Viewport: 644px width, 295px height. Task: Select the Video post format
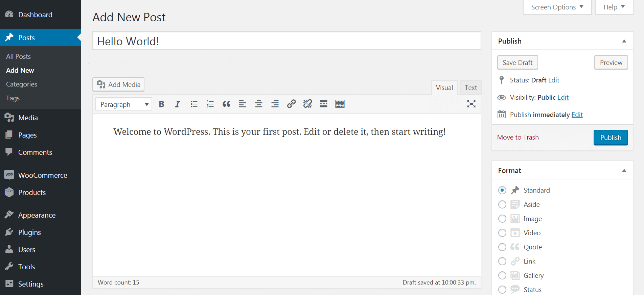502,233
